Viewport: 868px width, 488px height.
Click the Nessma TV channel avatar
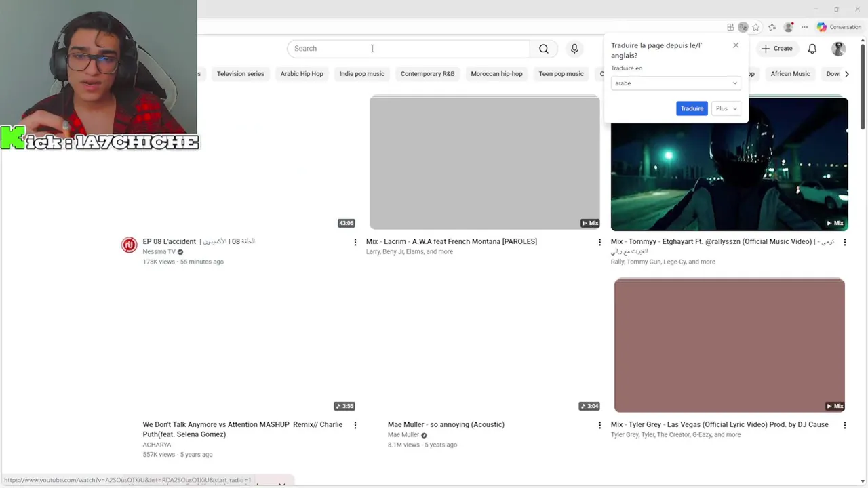point(129,245)
